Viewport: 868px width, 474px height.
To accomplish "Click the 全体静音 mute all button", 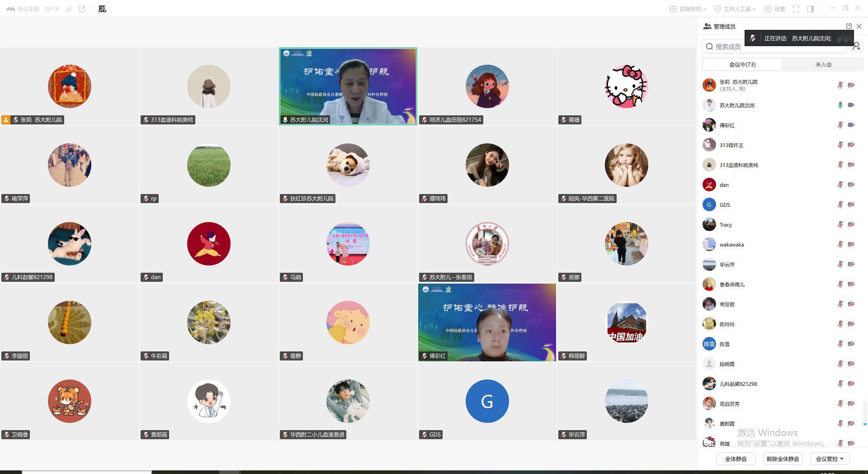I will click(736, 459).
